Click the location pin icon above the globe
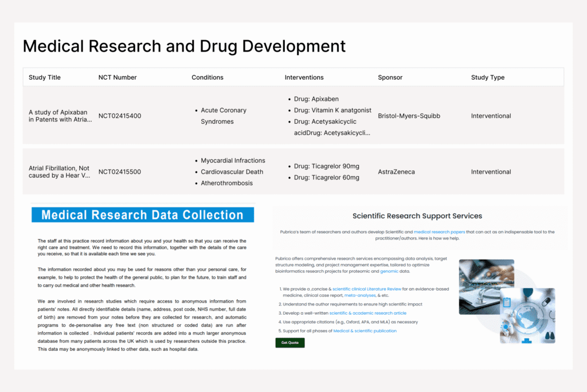Screen dimensions: 587x392 (x=527, y=293)
